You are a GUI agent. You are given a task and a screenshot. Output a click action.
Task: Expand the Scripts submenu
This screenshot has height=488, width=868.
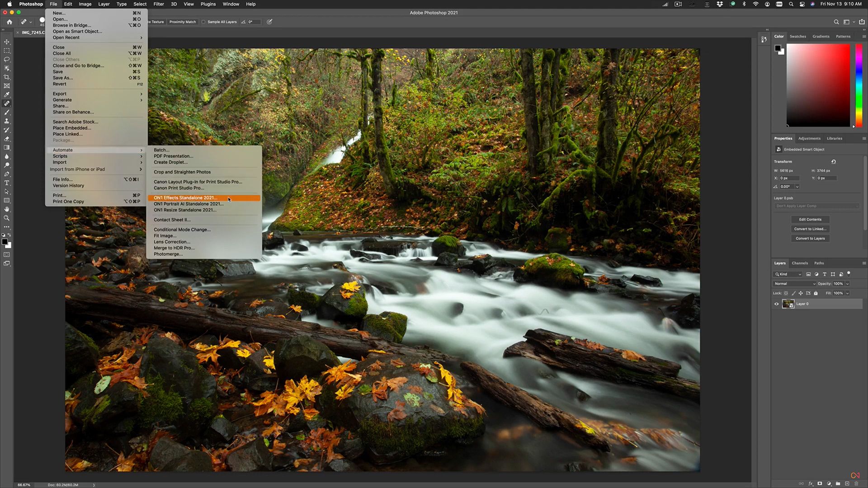[60, 155]
